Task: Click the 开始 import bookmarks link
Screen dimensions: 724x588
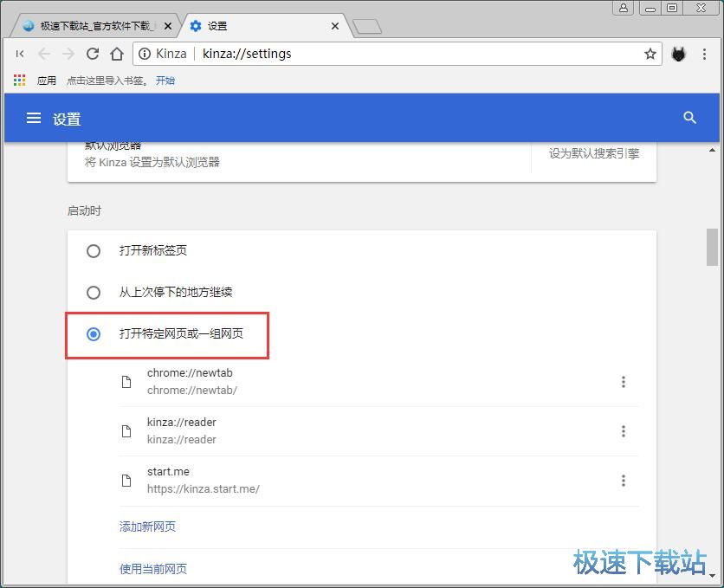Action: click(x=165, y=81)
